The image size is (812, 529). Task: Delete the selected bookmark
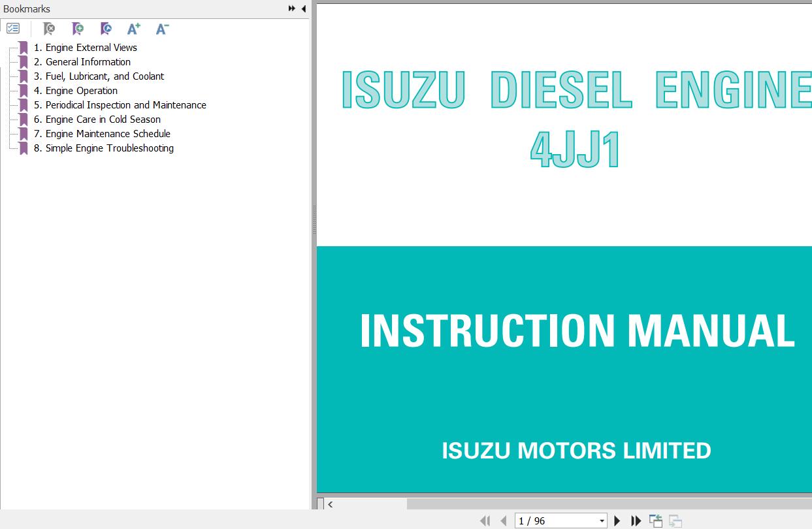click(49, 29)
